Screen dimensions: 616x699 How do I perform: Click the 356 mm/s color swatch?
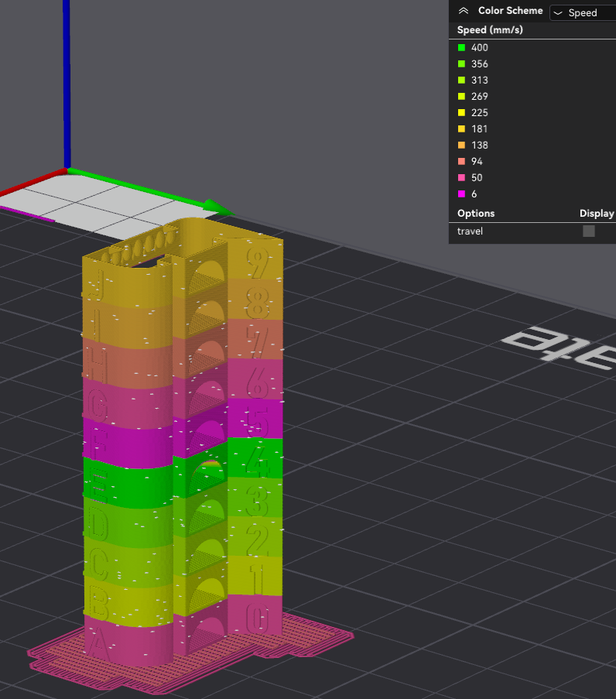(461, 63)
